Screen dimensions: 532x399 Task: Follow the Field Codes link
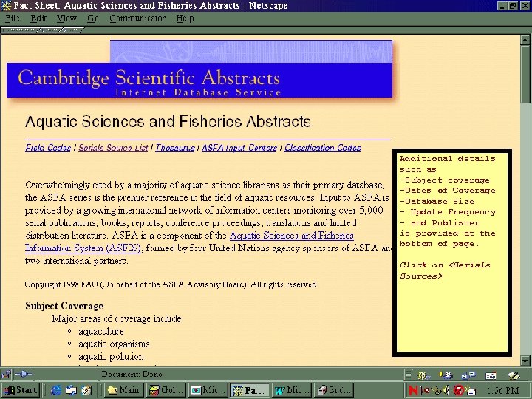[x=48, y=148]
